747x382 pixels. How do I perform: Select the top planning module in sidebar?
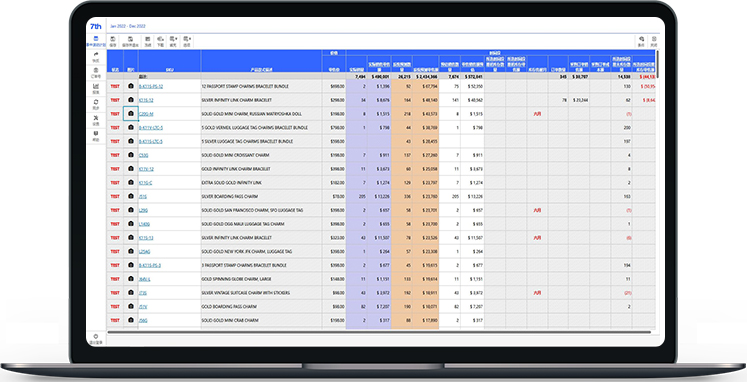96,41
